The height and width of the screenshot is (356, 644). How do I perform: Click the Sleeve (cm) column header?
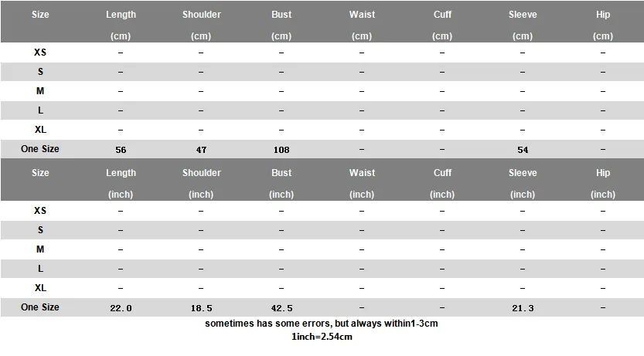pyautogui.click(x=523, y=25)
